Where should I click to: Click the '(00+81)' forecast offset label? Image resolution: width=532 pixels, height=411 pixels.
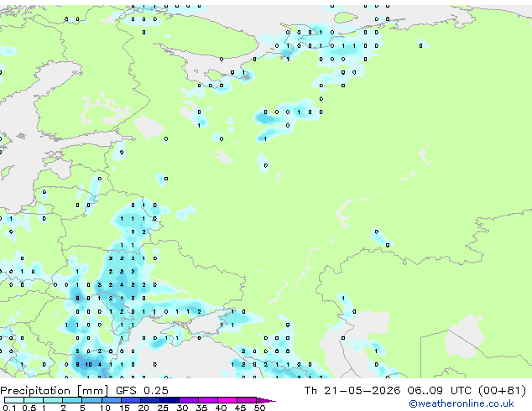[x=503, y=391]
